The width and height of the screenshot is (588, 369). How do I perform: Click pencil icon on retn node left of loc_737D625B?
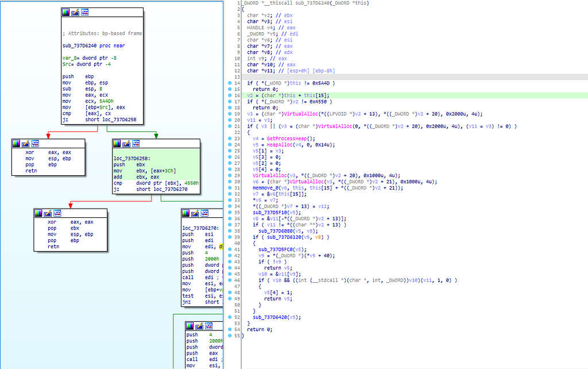tap(25, 143)
